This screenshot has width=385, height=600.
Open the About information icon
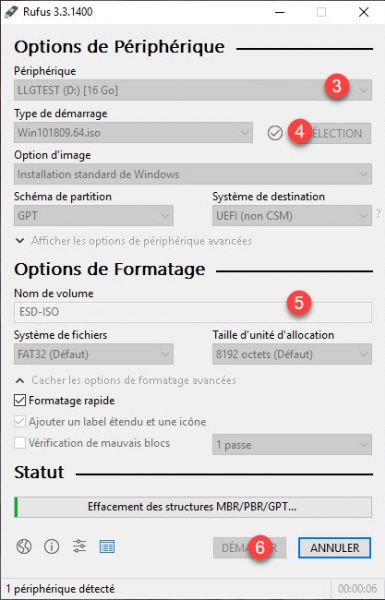pos(51,547)
